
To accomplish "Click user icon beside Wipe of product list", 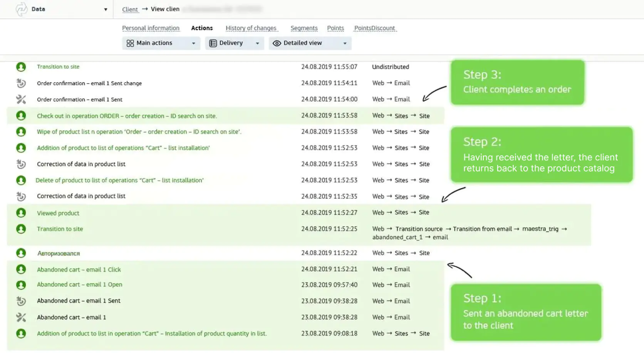I will 21,132.
